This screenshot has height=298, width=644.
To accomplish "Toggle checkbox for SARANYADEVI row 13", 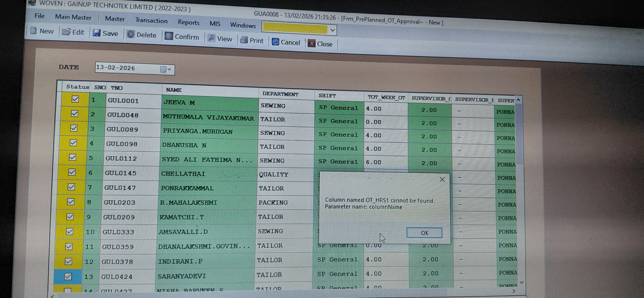I will pos(68,276).
